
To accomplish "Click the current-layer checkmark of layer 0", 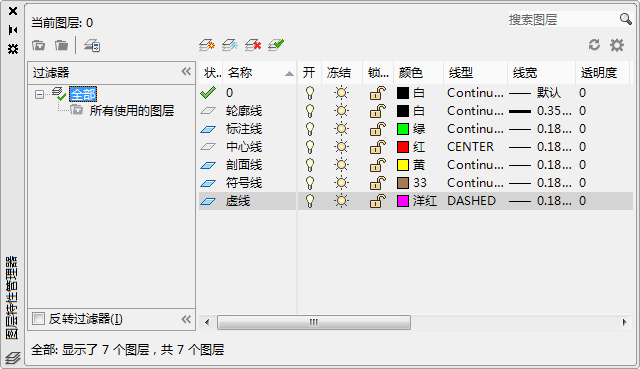I will coord(208,93).
